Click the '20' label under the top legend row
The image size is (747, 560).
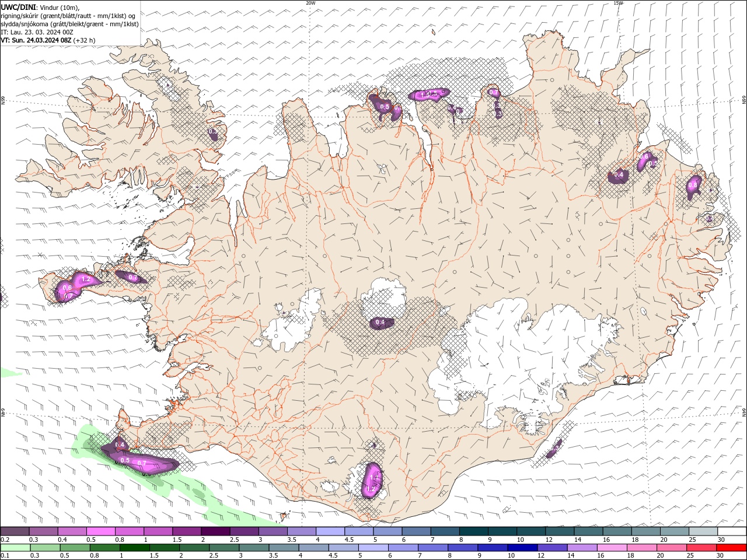tap(664, 540)
